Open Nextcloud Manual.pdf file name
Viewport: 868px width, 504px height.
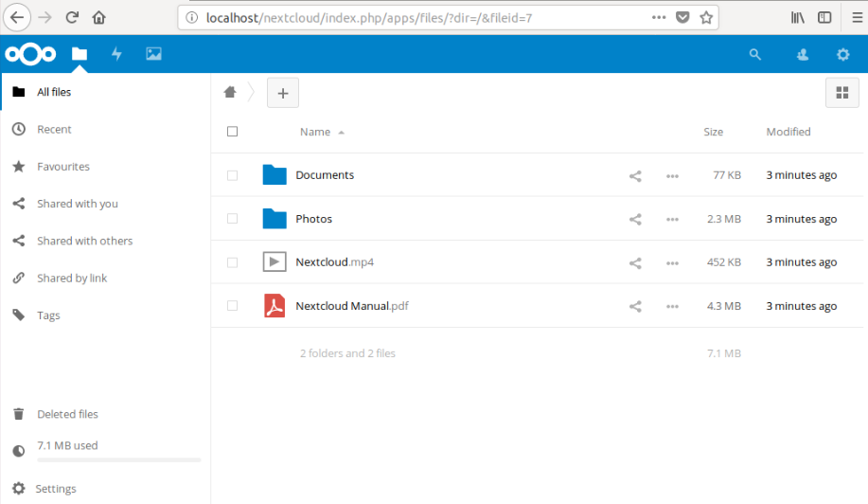(x=352, y=306)
